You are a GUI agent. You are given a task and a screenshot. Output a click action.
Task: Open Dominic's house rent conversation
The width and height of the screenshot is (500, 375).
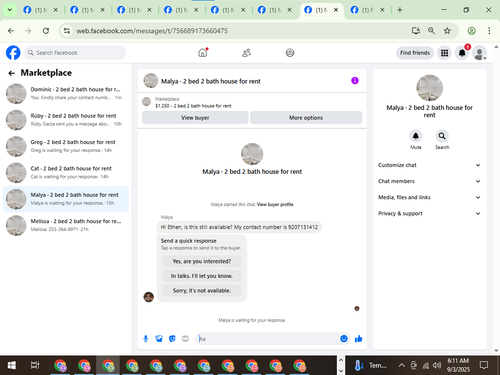click(66, 93)
